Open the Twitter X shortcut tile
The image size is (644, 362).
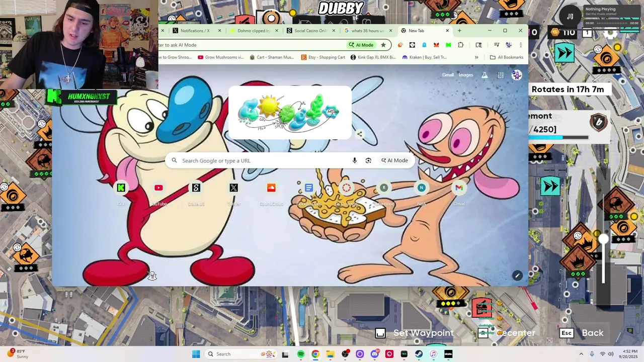pos(233,194)
